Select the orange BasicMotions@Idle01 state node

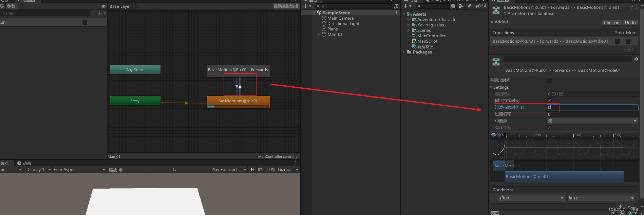[x=238, y=102]
